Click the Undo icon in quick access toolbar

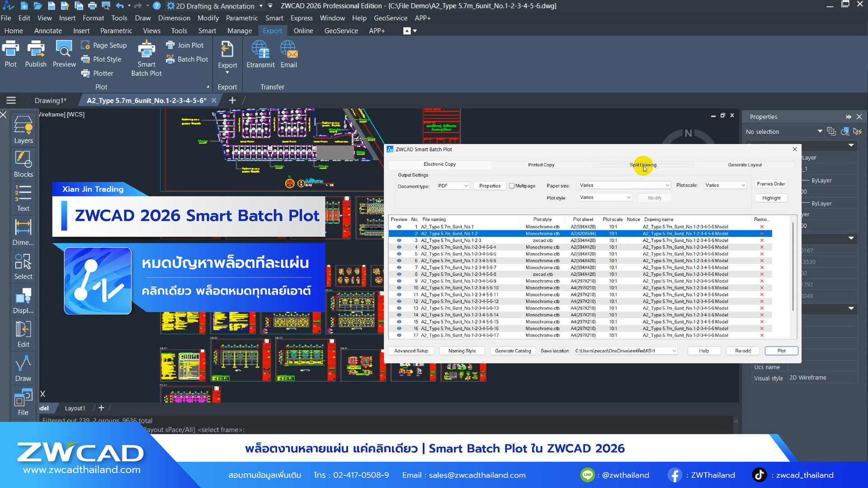[x=120, y=6]
